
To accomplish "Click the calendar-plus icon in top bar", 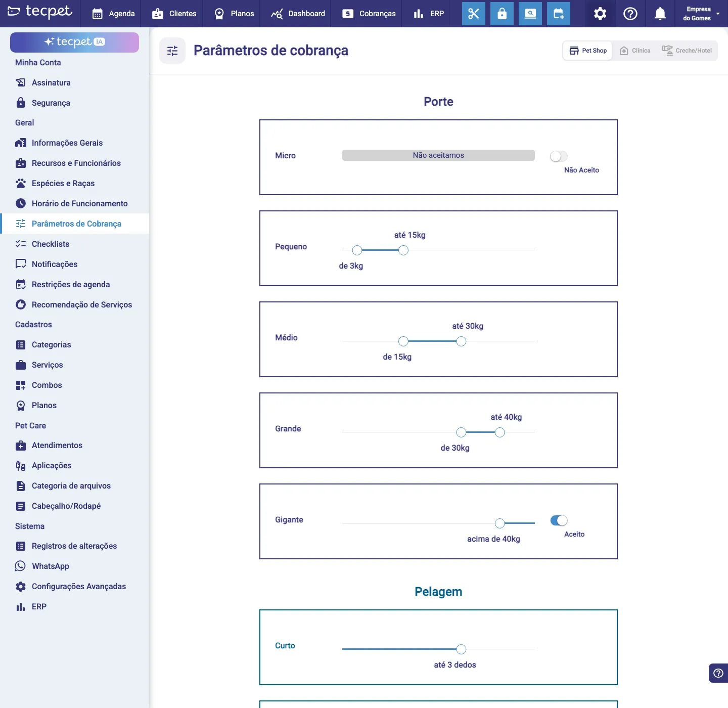I will [559, 14].
